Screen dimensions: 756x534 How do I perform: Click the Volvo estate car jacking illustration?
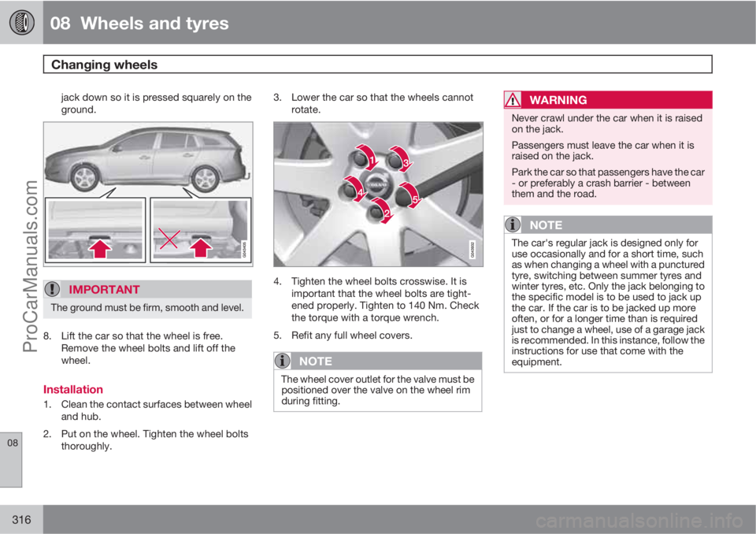point(148,194)
